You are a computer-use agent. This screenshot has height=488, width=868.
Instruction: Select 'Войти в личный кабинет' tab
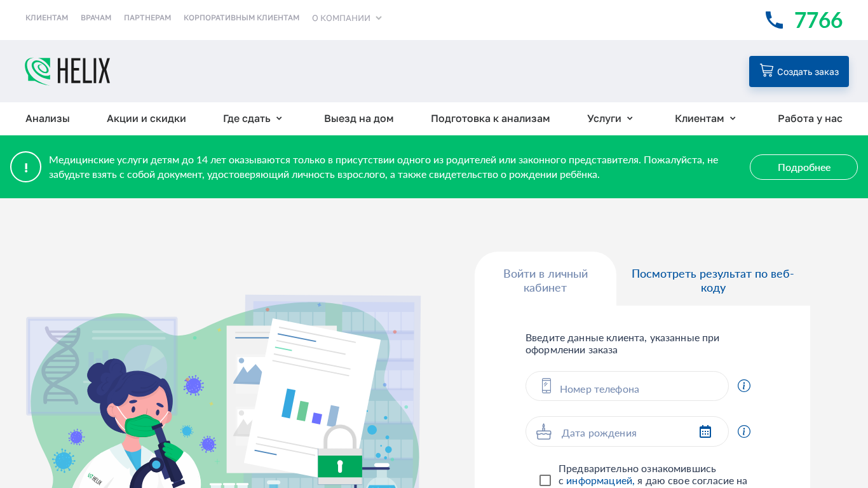546,280
